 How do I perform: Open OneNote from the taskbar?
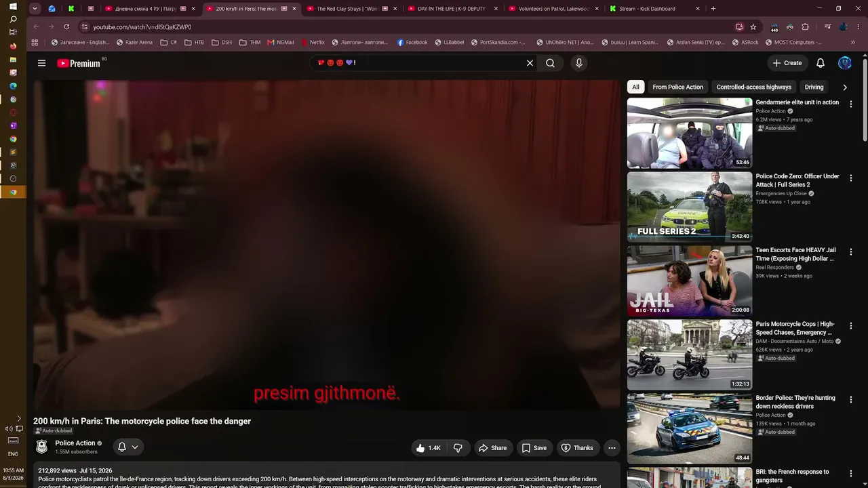click(x=13, y=125)
